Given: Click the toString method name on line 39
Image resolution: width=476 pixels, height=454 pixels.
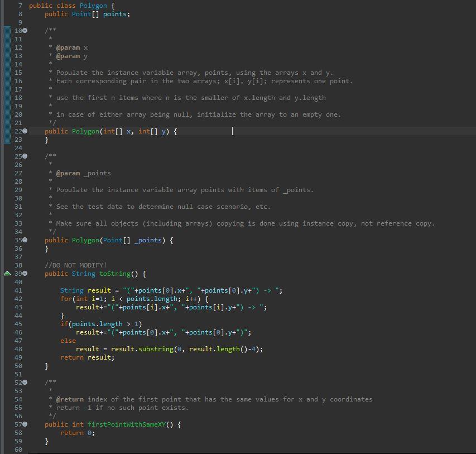Looking at the screenshot, I should (115, 274).
